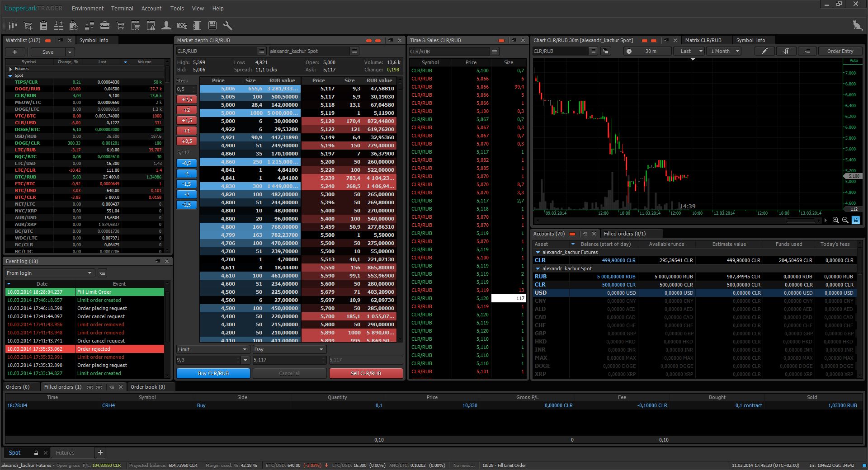Click the chart horizontal scrollbar thumb
The height and width of the screenshot is (470, 868).
[800, 221]
